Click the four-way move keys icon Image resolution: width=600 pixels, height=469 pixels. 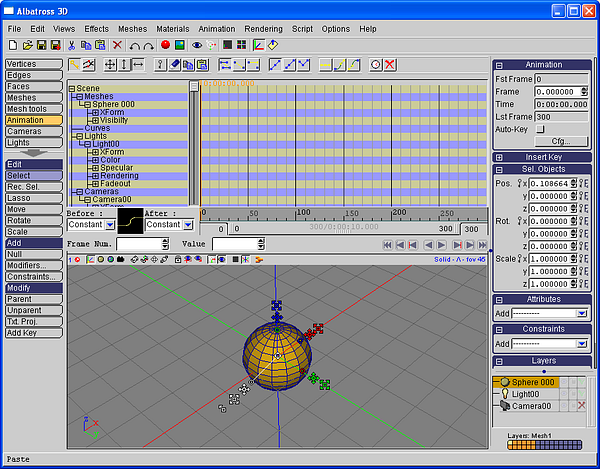(110, 65)
